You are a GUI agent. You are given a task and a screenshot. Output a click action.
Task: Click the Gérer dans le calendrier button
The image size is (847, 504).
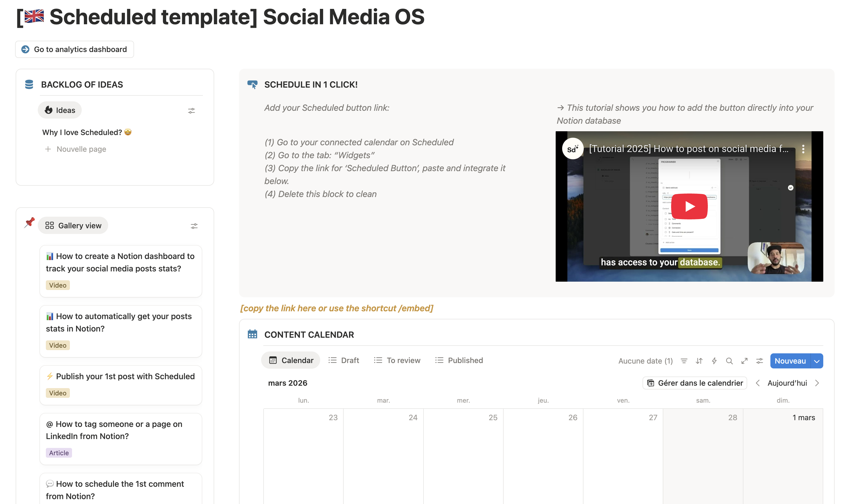(694, 383)
